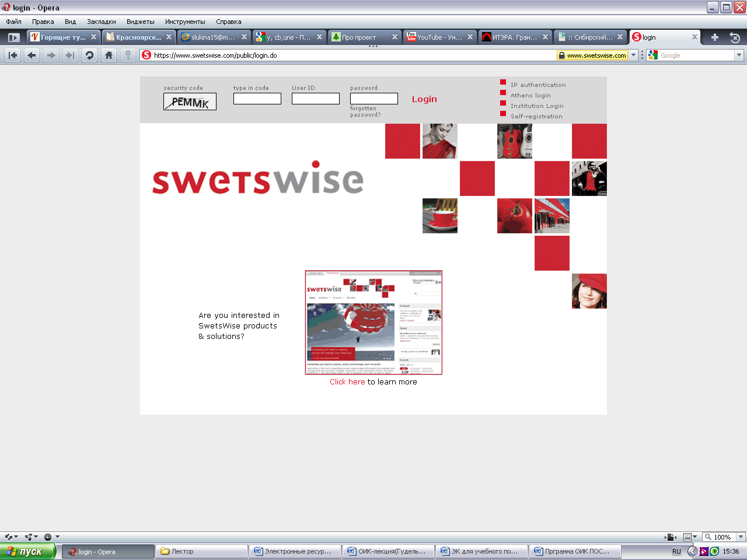Click the Fast Forward navigation button
Viewport: 747px width, 560px height.
click(x=70, y=55)
